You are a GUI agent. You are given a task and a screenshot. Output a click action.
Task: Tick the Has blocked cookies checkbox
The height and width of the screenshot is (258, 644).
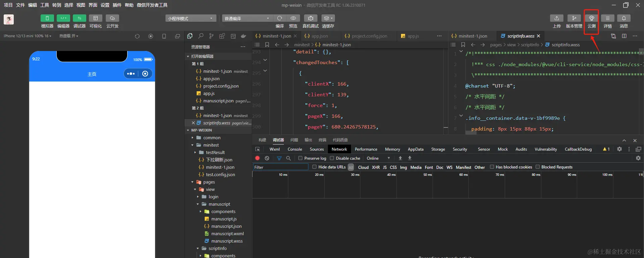click(492, 167)
